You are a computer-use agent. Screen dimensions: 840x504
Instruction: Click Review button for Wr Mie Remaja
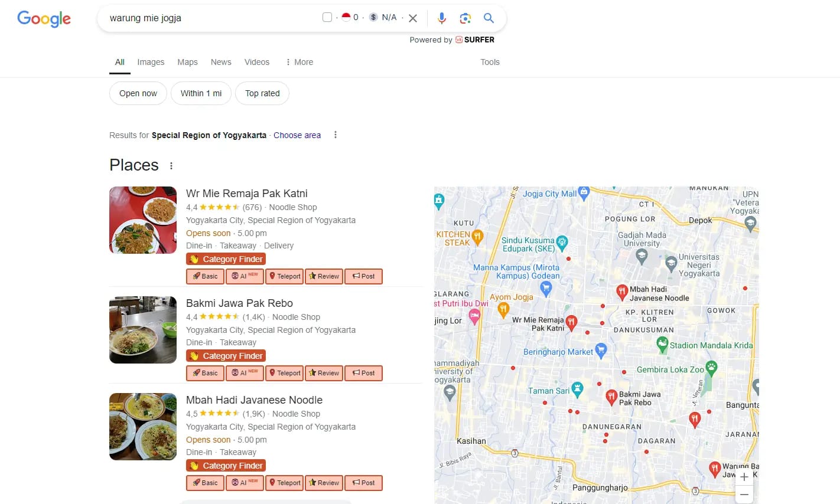(x=324, y=276)
